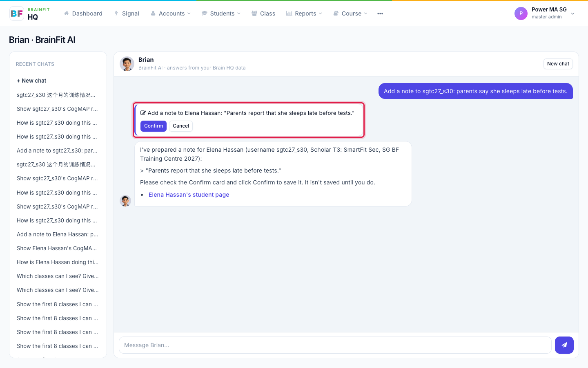The width and height of the screenshot is (588, 368).
Task: Expand the Students dropdown menu
Action: (221, 13)
